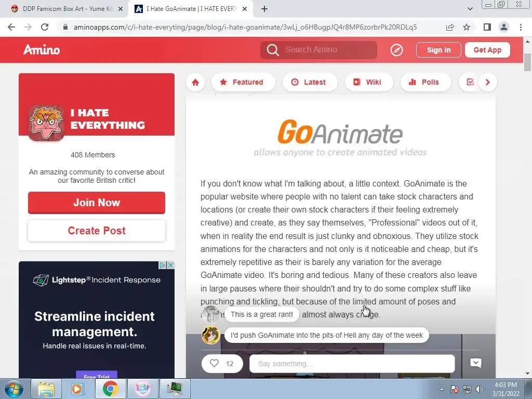
Task: Click the AdChoices info icon
Action: tap(163, 265)
